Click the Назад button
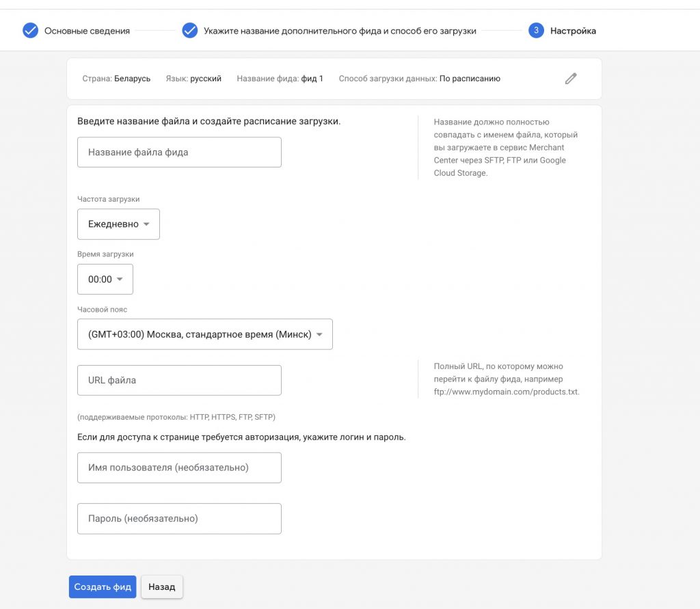700x609 pixels. point(161,586)
